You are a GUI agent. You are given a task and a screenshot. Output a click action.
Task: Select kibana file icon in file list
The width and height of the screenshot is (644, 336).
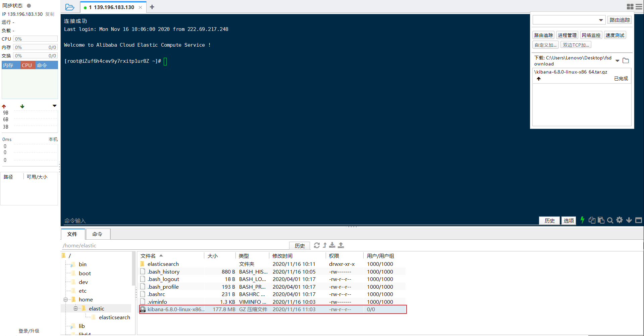[143, 309]
